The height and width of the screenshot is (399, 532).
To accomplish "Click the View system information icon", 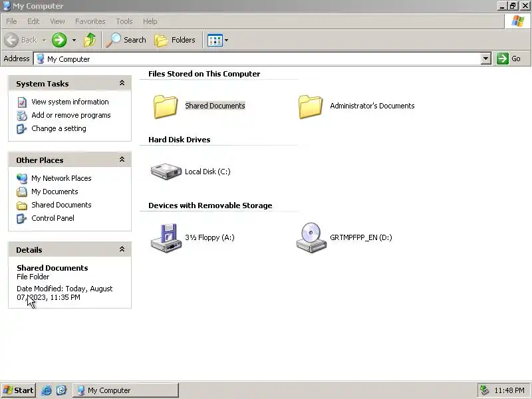I will tap(22, 102).
